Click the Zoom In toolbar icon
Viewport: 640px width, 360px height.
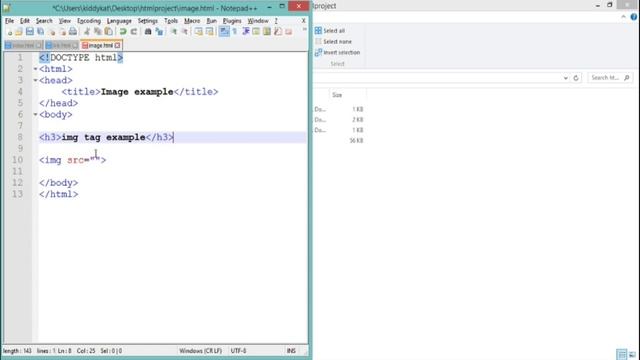pyautogui.click(x=174, y=32)
